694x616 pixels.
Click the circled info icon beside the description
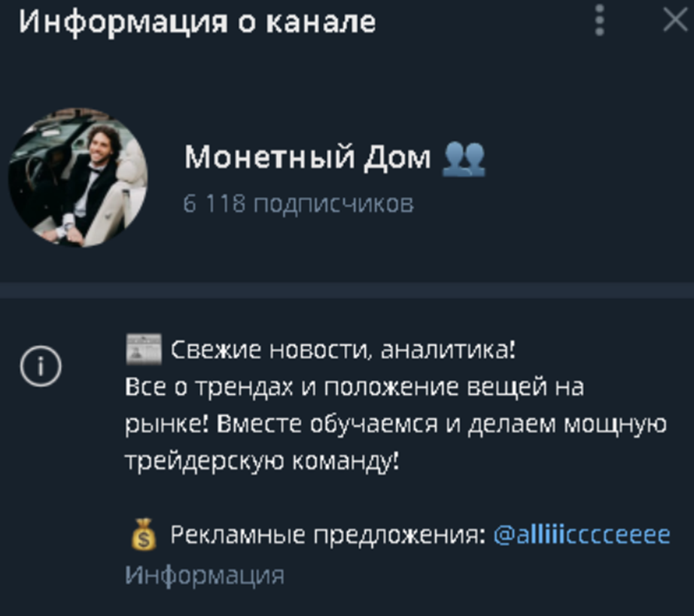pyautogui.click(x=41, y=366)
